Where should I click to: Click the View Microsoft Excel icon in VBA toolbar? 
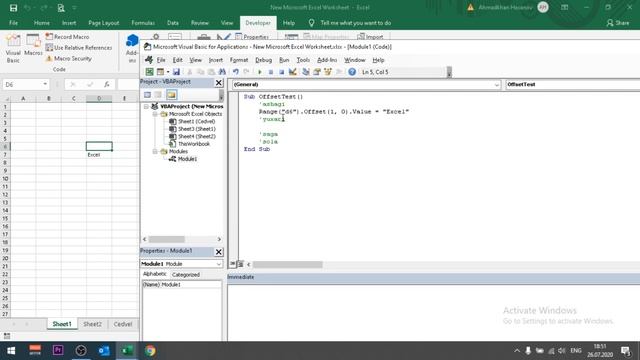point(150,72)
